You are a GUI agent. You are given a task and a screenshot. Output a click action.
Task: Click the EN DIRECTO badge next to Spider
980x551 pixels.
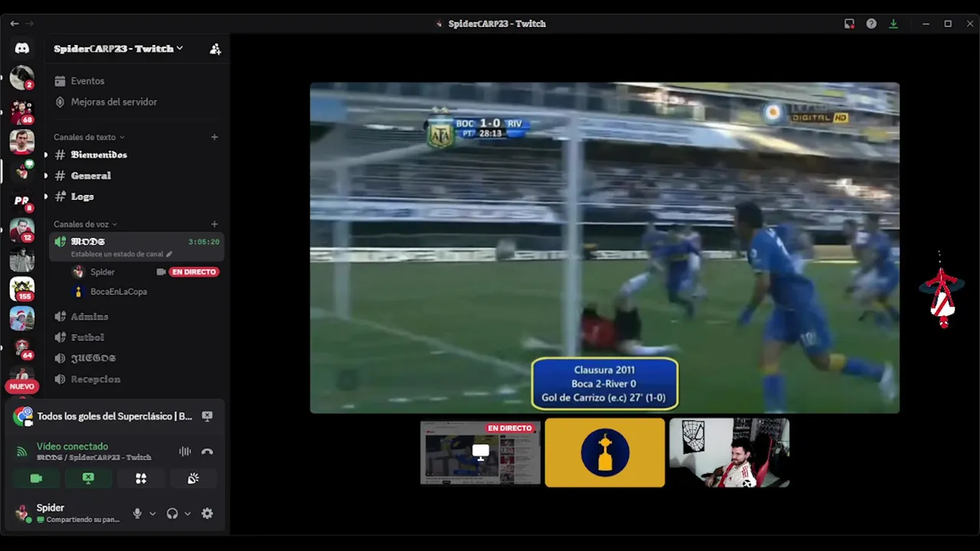tap(194, 272)
